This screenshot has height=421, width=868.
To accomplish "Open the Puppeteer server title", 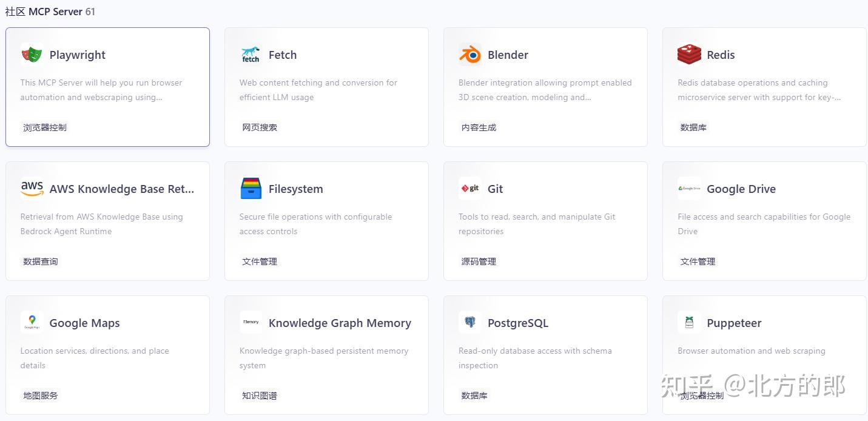I will click(x=734, y=323).
